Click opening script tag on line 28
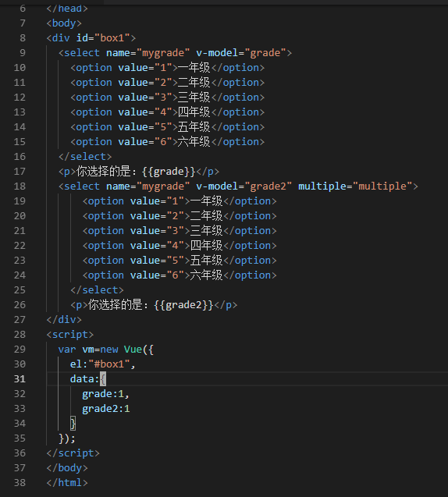Screen dimensions: 448x497 [x=70, y=335]
